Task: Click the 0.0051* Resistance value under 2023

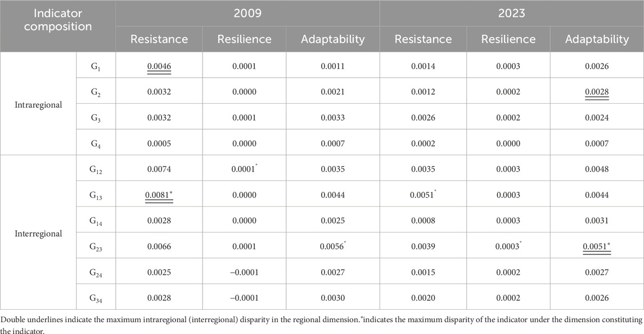Action: pos(423,195)
